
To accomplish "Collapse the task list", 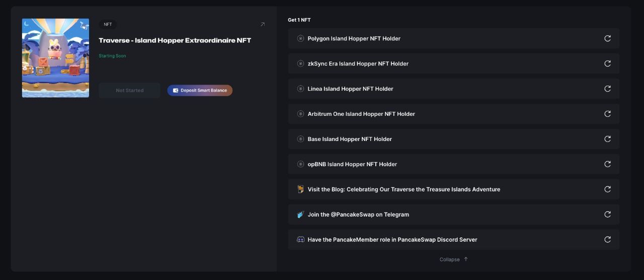I will click(453, 259).
